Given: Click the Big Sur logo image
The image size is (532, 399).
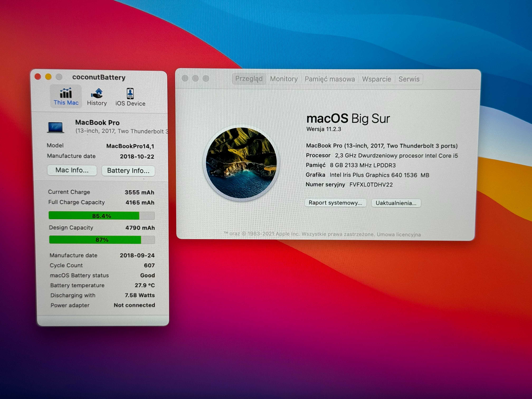Looking at the screenshot, I should tap(241, 163).
